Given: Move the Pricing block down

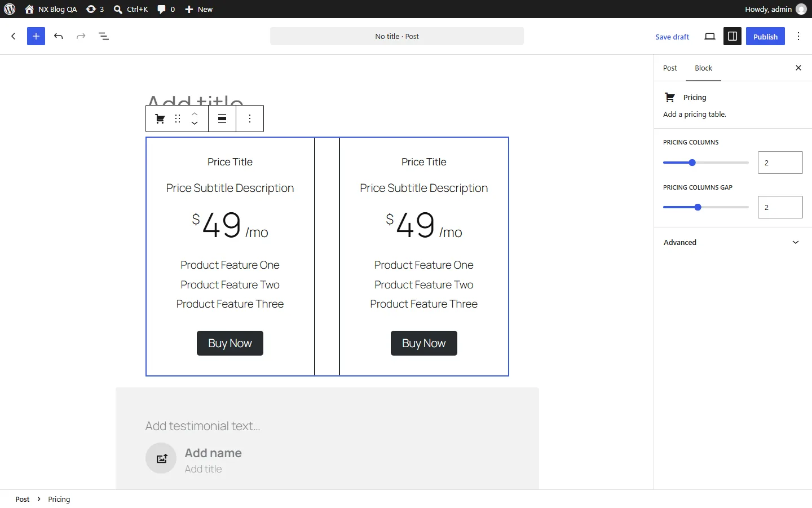Looking at the screenshot, I should (x=195, y=123).
